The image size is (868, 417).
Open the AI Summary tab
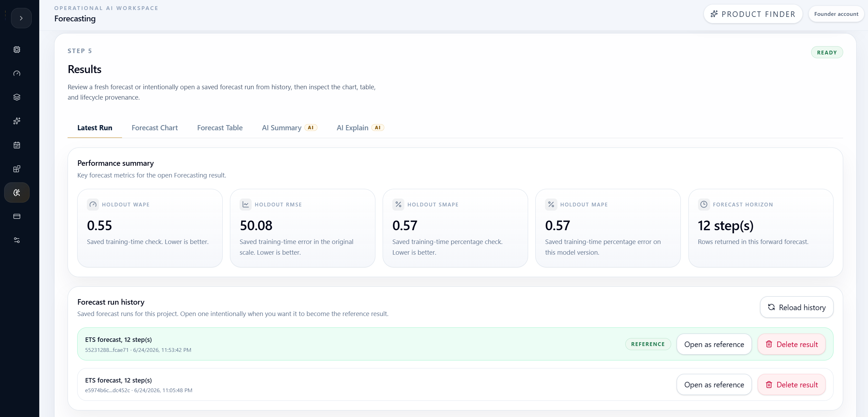click(289, 128)
